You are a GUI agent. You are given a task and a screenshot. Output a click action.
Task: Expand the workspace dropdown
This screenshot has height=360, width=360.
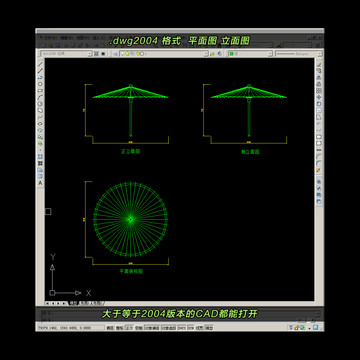coord(90,53)
